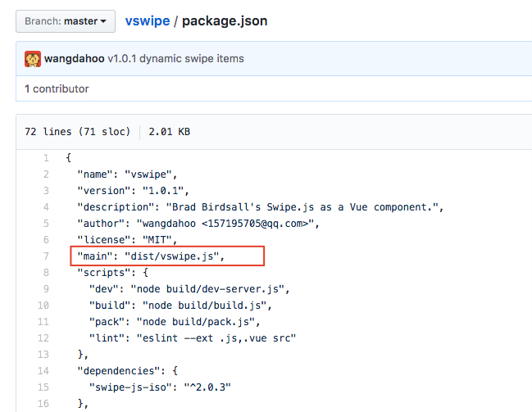
Task: Select line number 11
Action: click(43, 322)
